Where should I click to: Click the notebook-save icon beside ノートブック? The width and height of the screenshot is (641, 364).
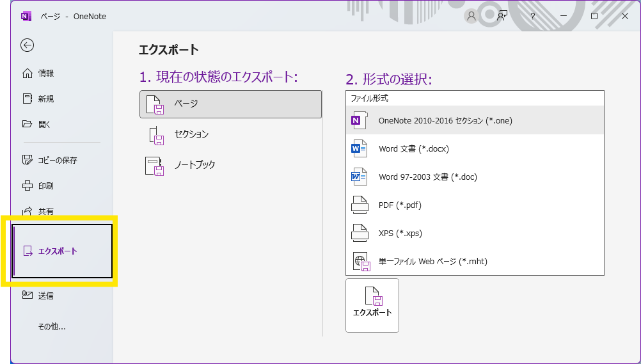155,166
